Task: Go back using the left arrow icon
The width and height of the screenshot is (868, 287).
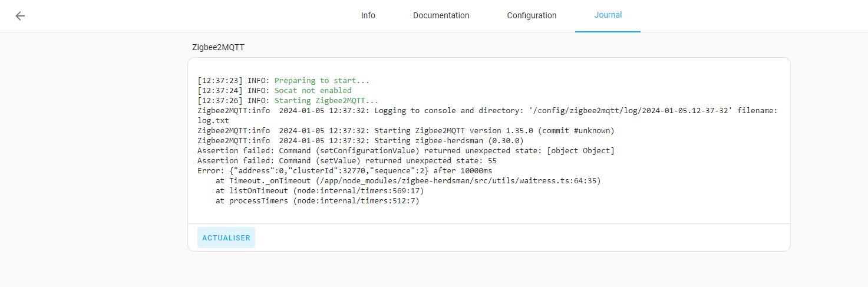Action: [x=20, y=16]
